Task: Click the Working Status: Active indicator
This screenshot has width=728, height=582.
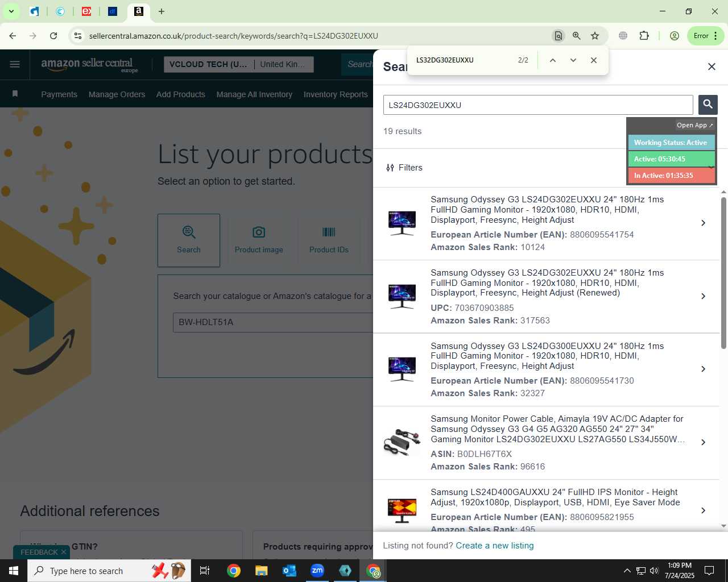Action: click(x=671, y=143)
